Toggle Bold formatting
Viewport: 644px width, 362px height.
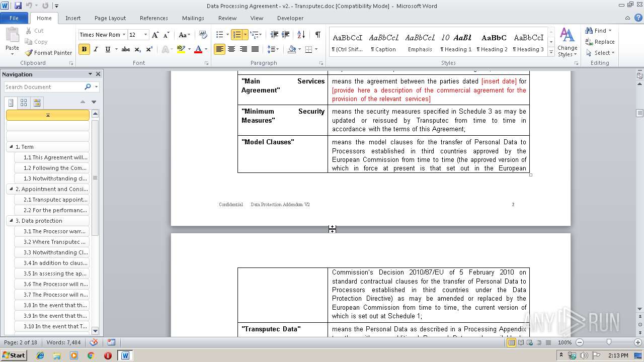click(x=84, y=49)
